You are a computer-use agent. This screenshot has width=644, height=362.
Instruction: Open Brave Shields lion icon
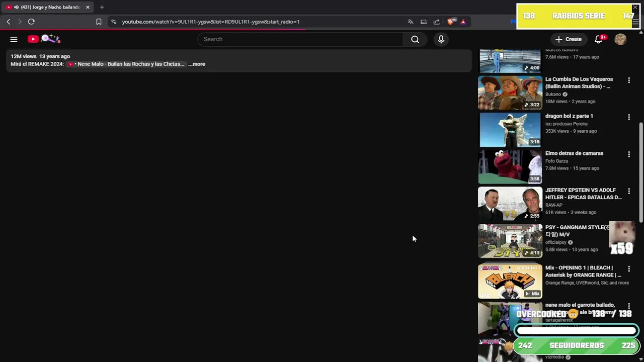coord(451,22)
